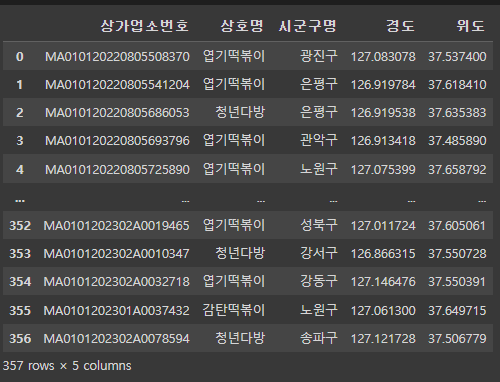
Task: Click latitude value 37.649715
Action: pos(457,311)
